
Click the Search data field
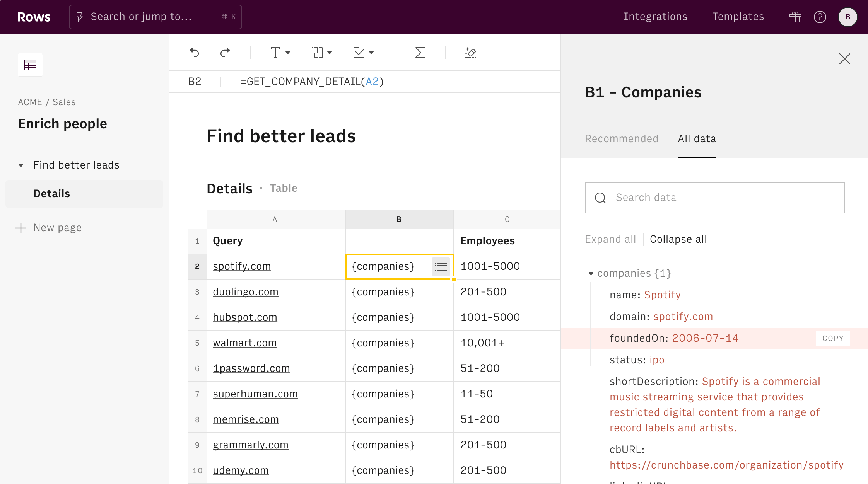point(714,198)
